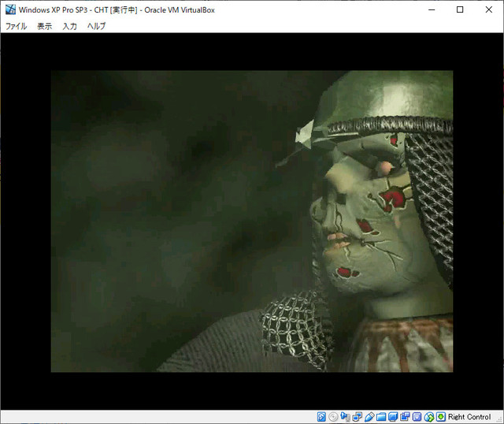Click the recording status icon
The height and width of the screenshot is (424, 504).
coord(405,417)
